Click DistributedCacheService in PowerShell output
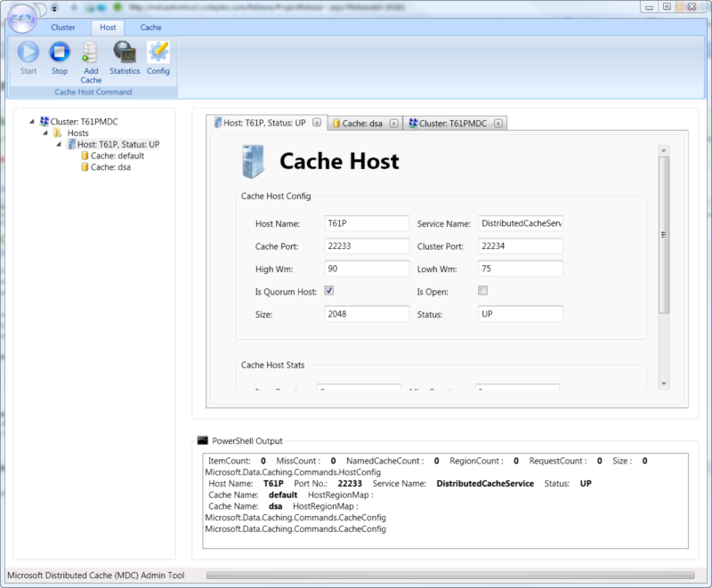712x588 pixels. click(485, 484)
